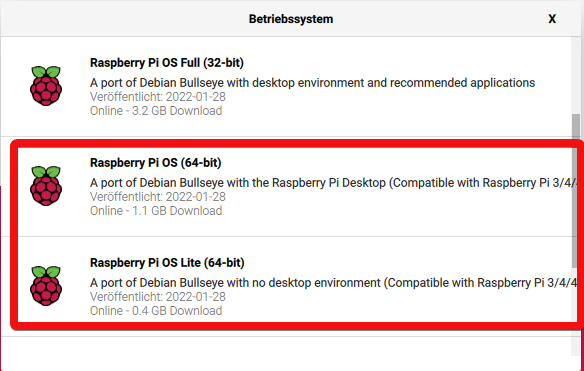
Task: Click the description mentioning the Raspberry Pi Desktop
Action: tap(333, 183)
